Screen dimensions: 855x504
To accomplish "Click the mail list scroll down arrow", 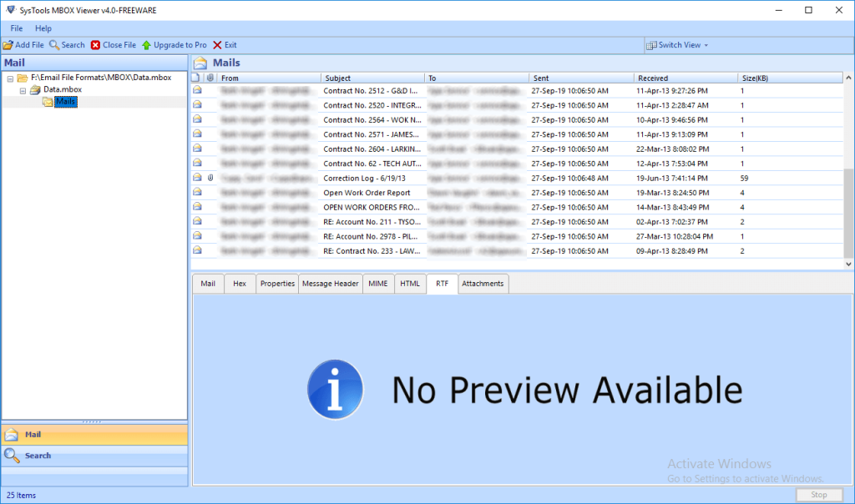I will coord(848,264).
